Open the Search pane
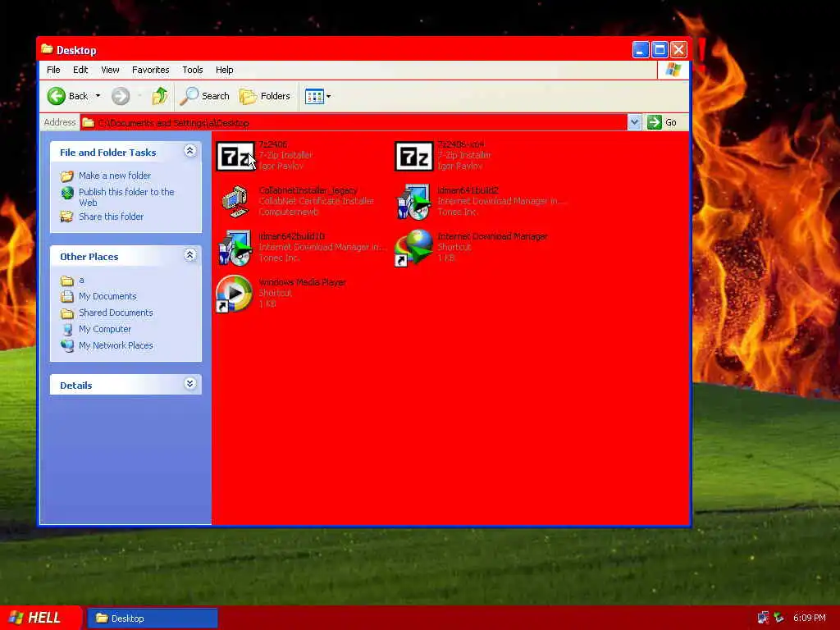The width and height of the screenshot is (840, 630). tap(204, 96)
